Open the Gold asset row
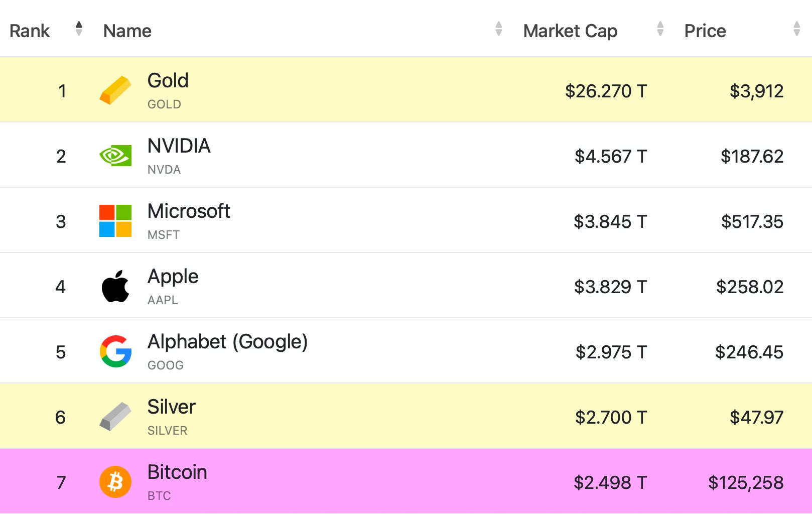 (401, 90)
